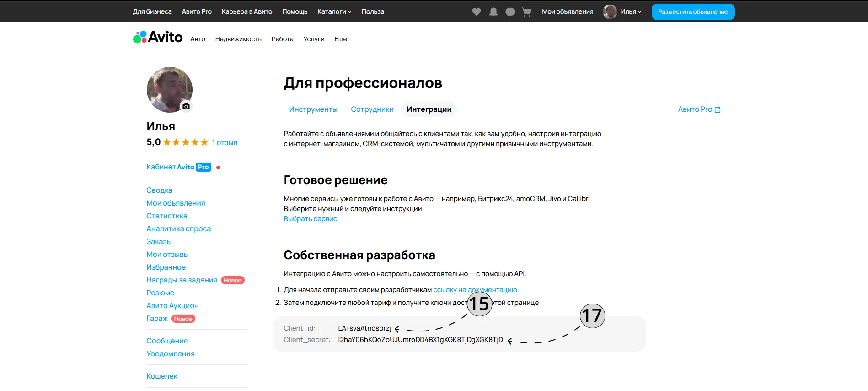The image size is (868, 391).
Task: Open favorites heart icon in top bar
Action: 477,12
